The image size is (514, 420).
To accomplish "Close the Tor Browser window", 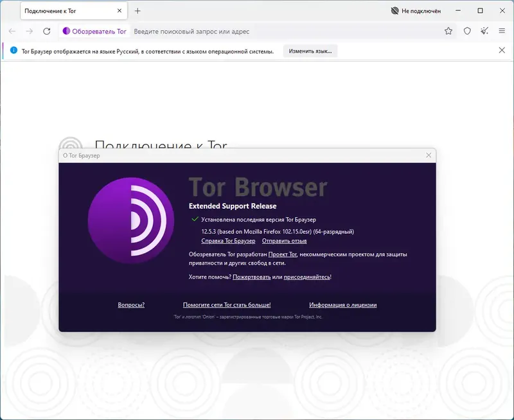I will (x=502, y=11).
